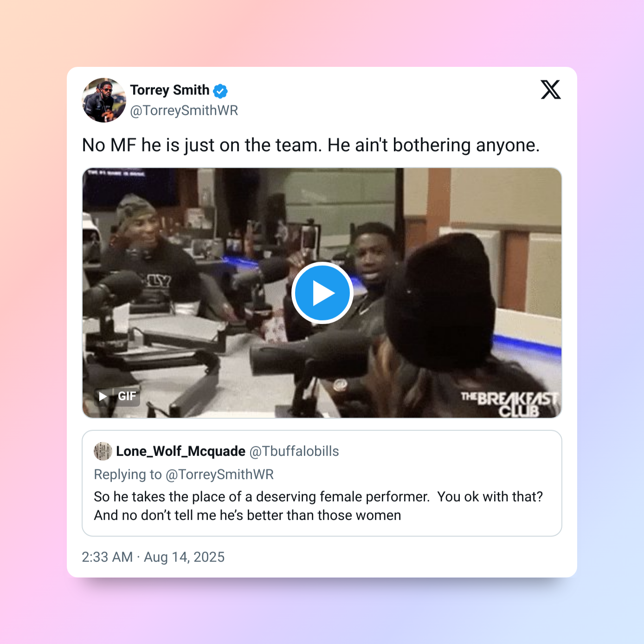The width and height of the screenshot is (644, 644).
Task: Click the quoted tweet card header
Action: pos(216,451)
